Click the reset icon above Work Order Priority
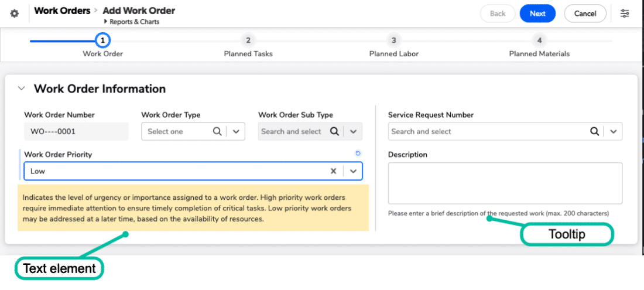The width and height of the screenshot is (644, 290). 358,153
